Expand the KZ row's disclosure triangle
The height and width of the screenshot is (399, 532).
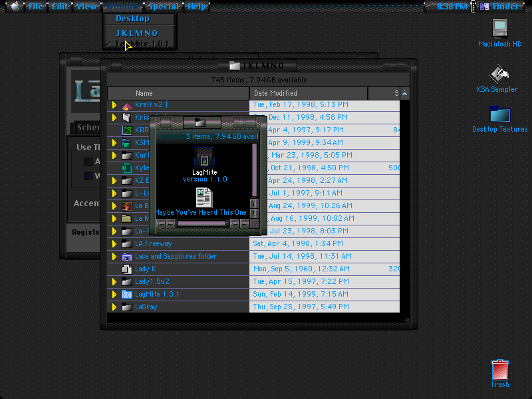pos(114,180)
